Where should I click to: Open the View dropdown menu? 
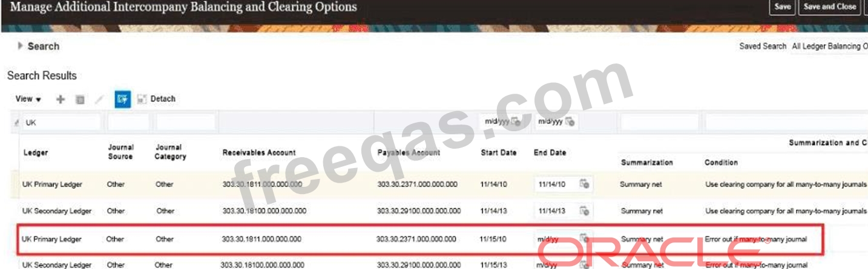tap(28, 99)
